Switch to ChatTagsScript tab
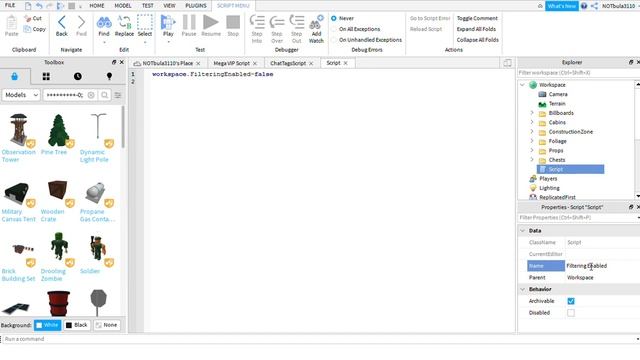Image resolution: width=640 pixels, height=360 pixels. tap(288, 63)
